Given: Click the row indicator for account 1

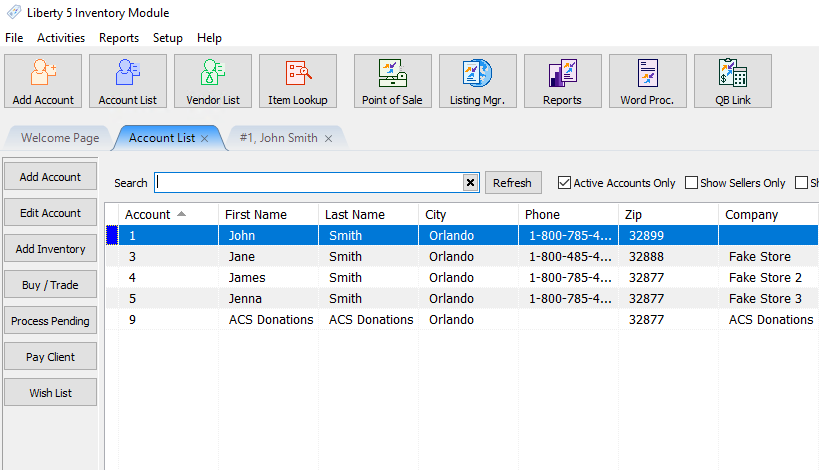Looking at the screenshot, I should click(112, 235).
